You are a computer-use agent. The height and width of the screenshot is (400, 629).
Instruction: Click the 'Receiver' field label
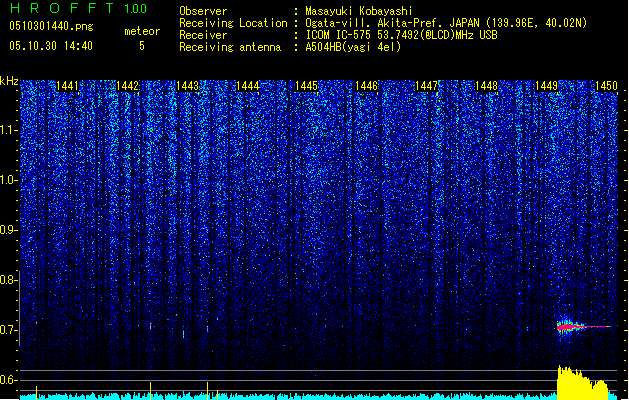coord(203,35)
